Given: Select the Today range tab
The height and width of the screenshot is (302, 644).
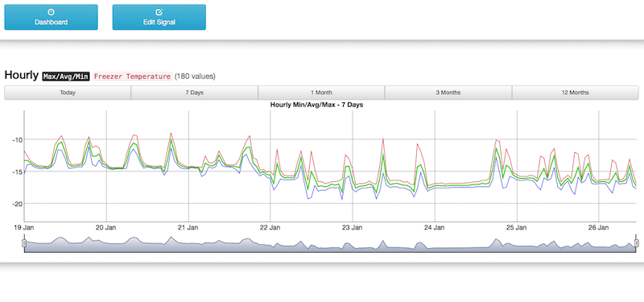Looking at the screenshot, I should click(x=68, y=93).
